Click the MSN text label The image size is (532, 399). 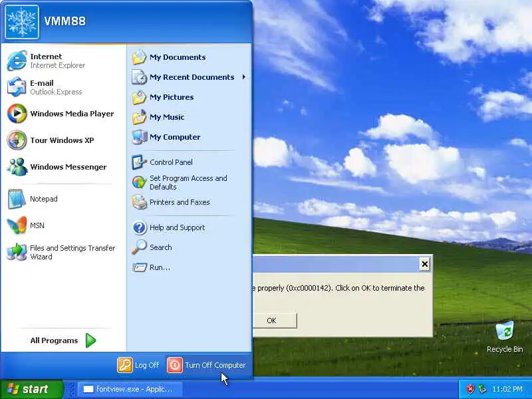coord(37,225)
